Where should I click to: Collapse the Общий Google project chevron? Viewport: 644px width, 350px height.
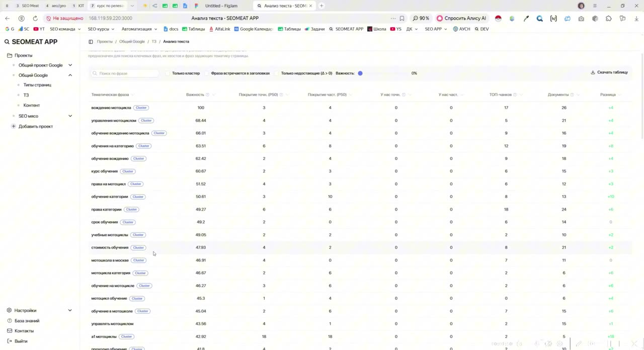tap(70, 75)
